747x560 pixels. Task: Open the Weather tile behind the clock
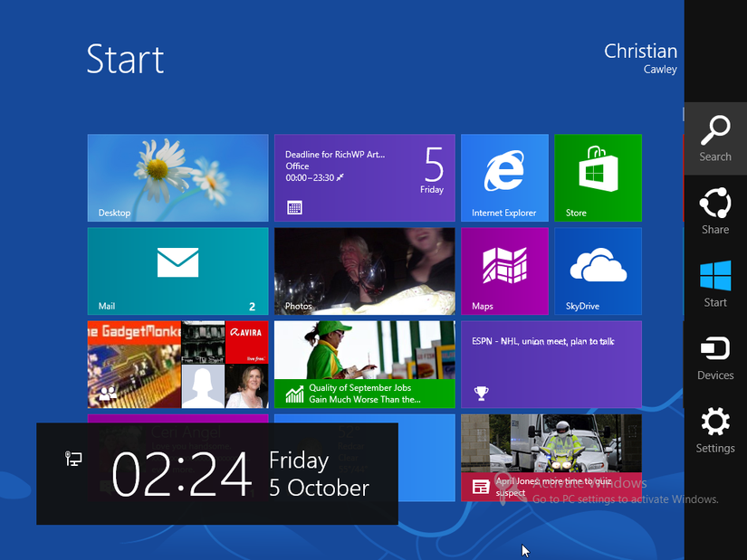click(x=426, y=458)
